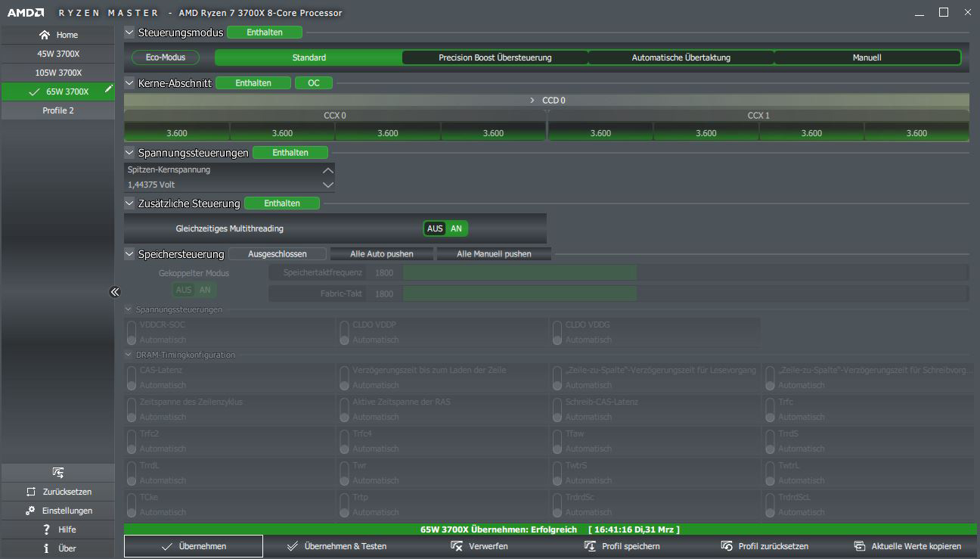The width and height of the screenshot is (980, 559).
Task: Click the OC button in Kerne-Abschnitt
Action: coord(314,83)
